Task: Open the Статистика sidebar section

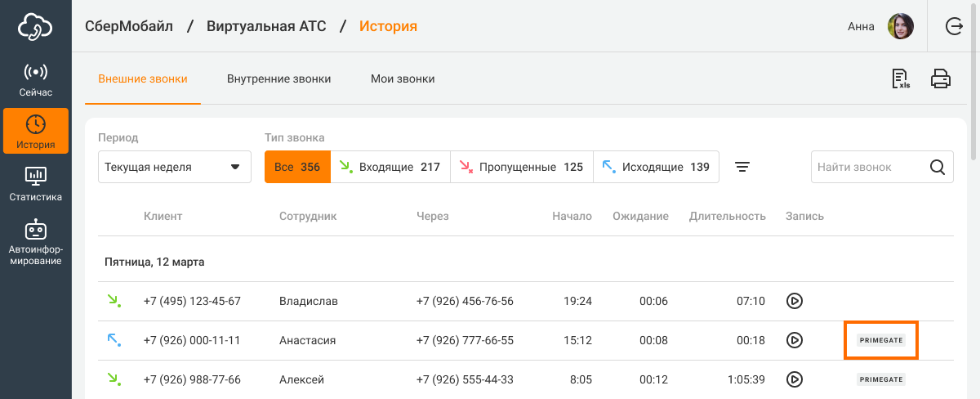Action: click(36, 183)
